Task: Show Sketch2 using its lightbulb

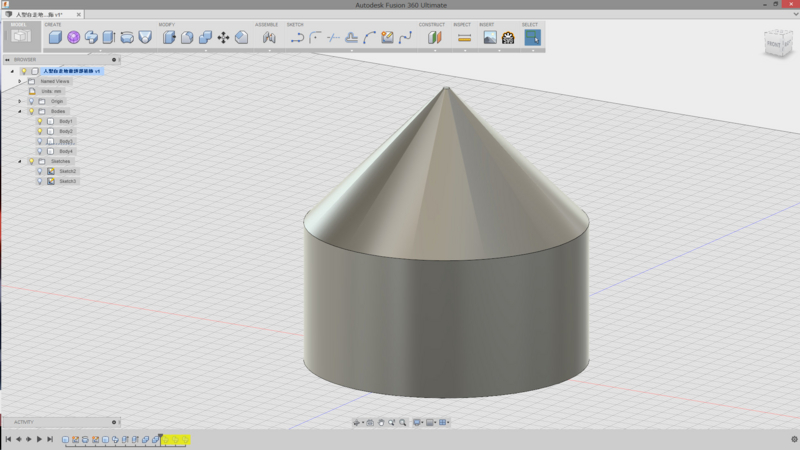Action: pyautogui.click(x=40, y=171)
